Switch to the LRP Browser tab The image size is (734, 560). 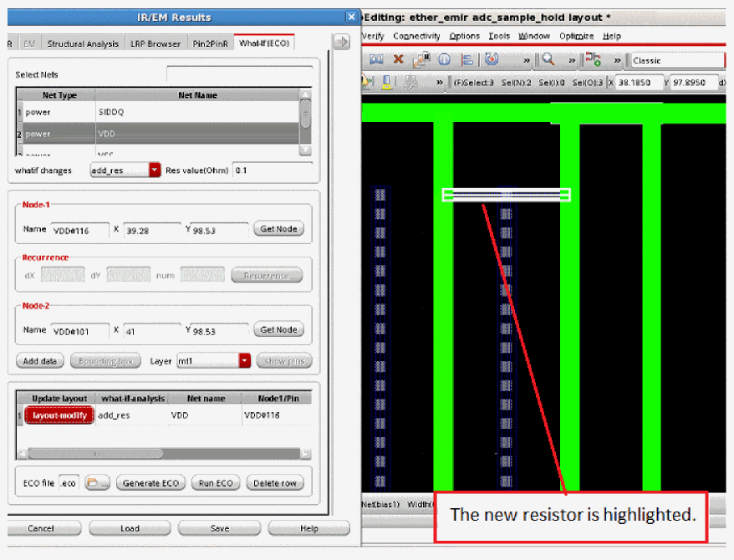click(155, 43)
